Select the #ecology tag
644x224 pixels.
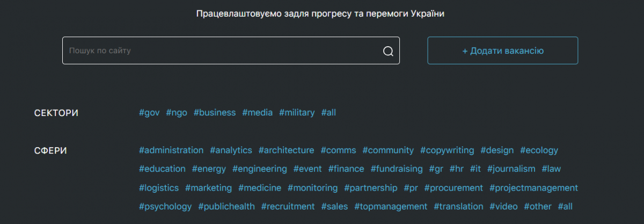[539, 150]
